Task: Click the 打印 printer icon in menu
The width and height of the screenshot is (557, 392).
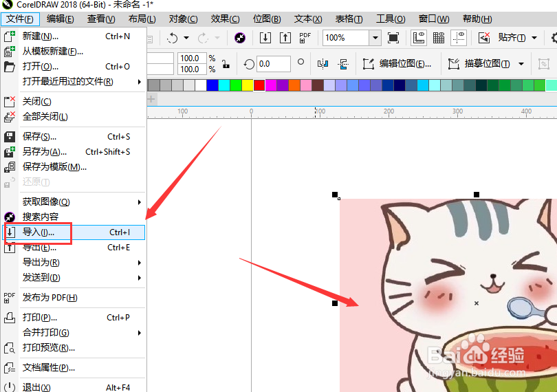Action: 10,317
